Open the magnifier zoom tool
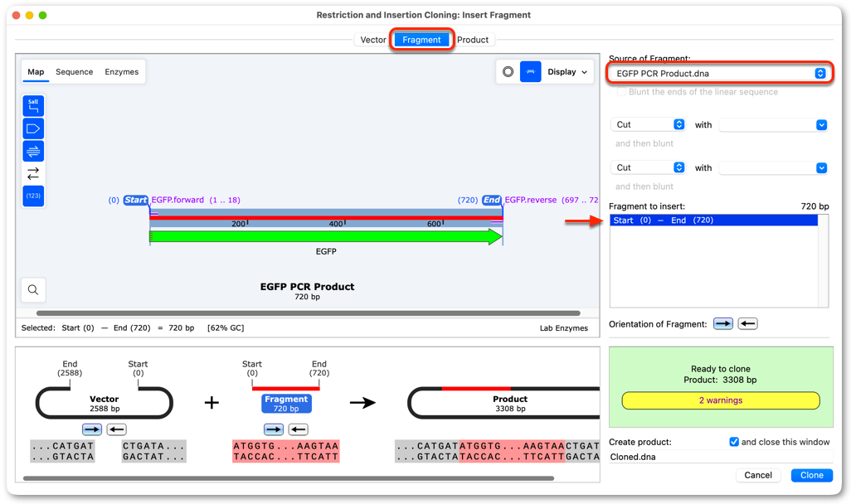The height and width of the screenshot is (504, 851). point(33,289)
